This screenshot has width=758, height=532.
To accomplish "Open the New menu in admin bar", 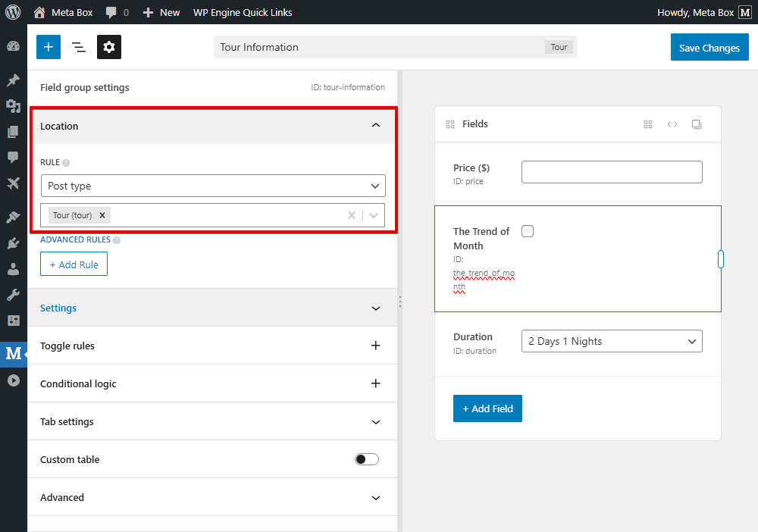I will 161,12.
